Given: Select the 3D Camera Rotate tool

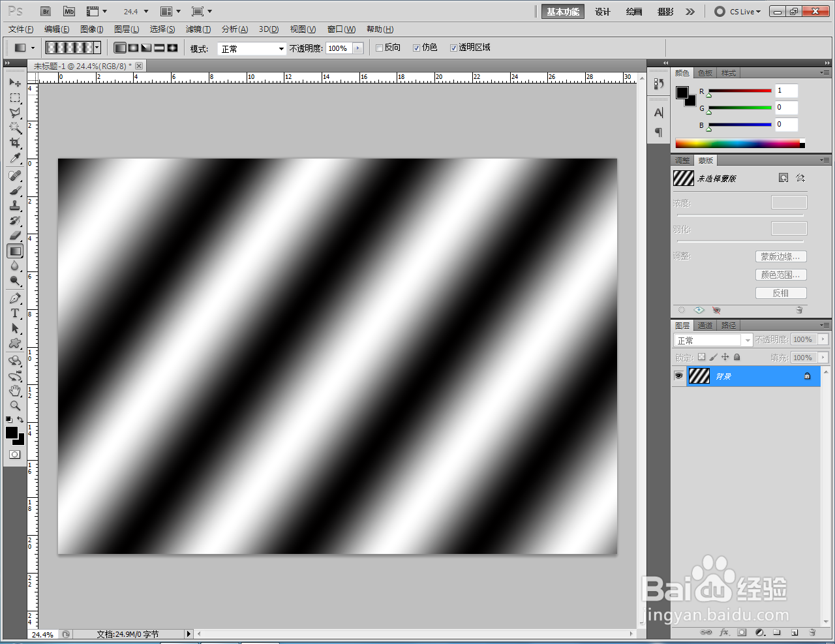Looking at the screenshot, I should (x=15, y=376).
